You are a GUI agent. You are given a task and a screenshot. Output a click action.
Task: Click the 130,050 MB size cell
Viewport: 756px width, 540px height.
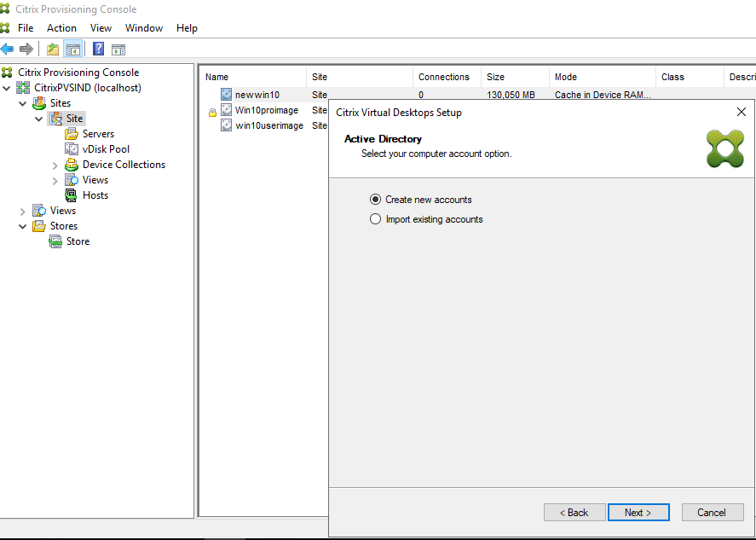(511, 95)
